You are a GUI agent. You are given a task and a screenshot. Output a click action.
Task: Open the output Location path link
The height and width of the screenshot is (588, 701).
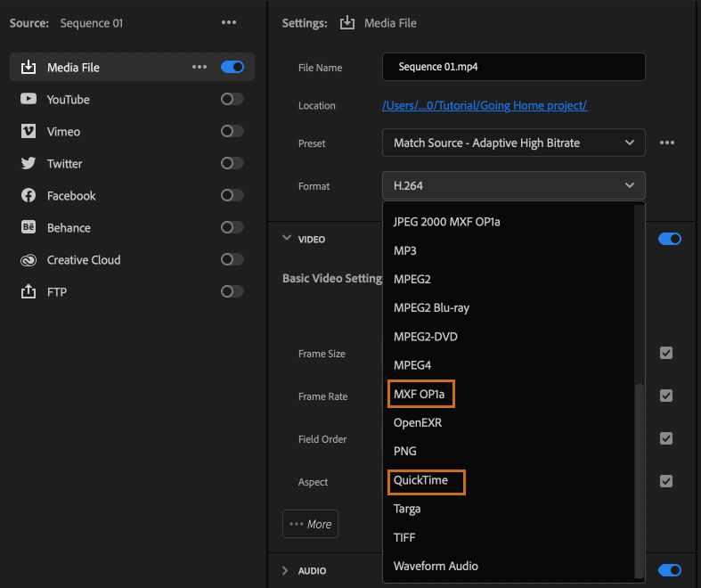[484, 105]
